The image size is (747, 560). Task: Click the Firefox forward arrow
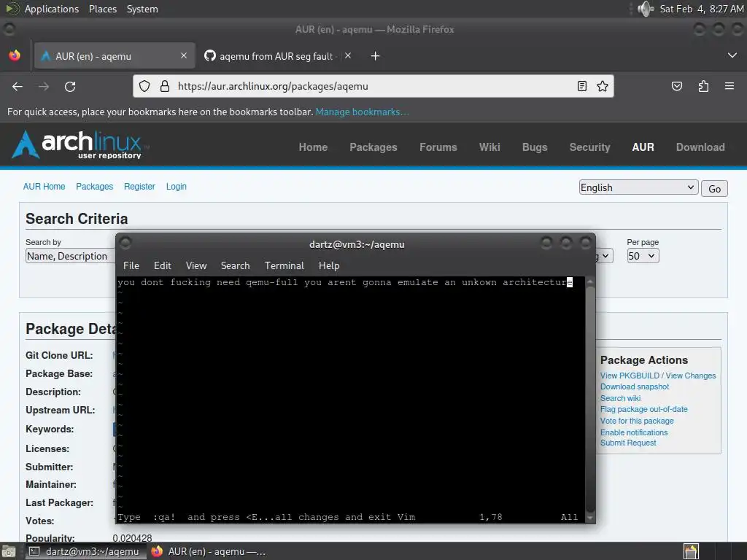tap(44, 87)
